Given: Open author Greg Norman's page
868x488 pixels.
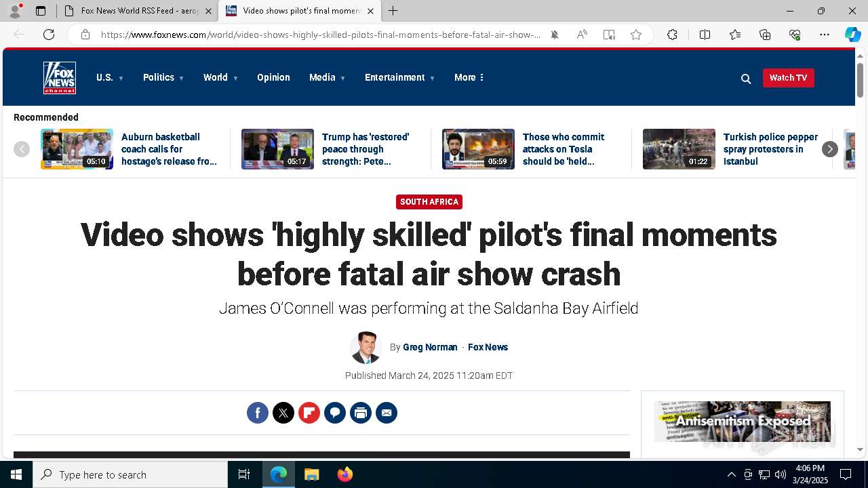Looking at the screenshot, I should point(430,347).
